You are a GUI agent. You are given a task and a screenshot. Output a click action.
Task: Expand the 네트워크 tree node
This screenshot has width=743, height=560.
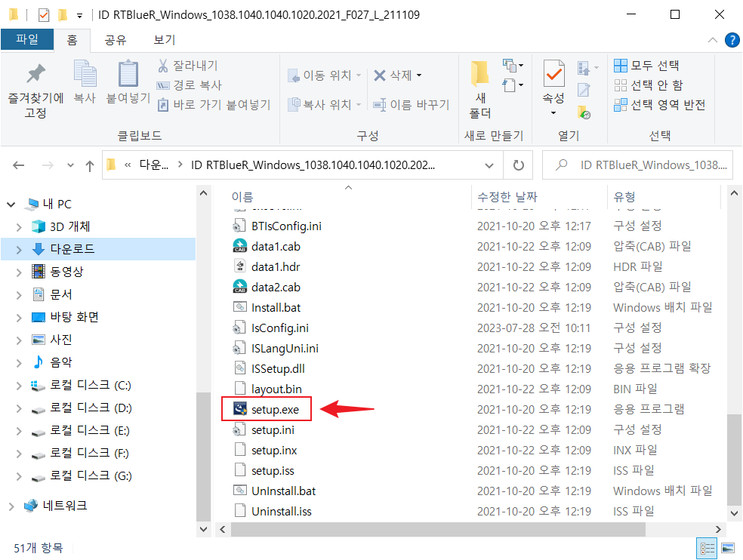point(11,506)
